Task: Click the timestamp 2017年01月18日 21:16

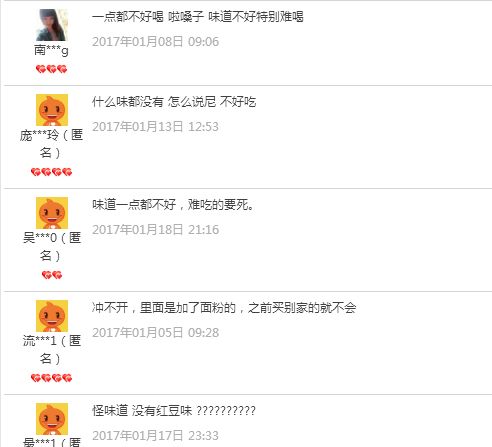Action: pos(155,230)
